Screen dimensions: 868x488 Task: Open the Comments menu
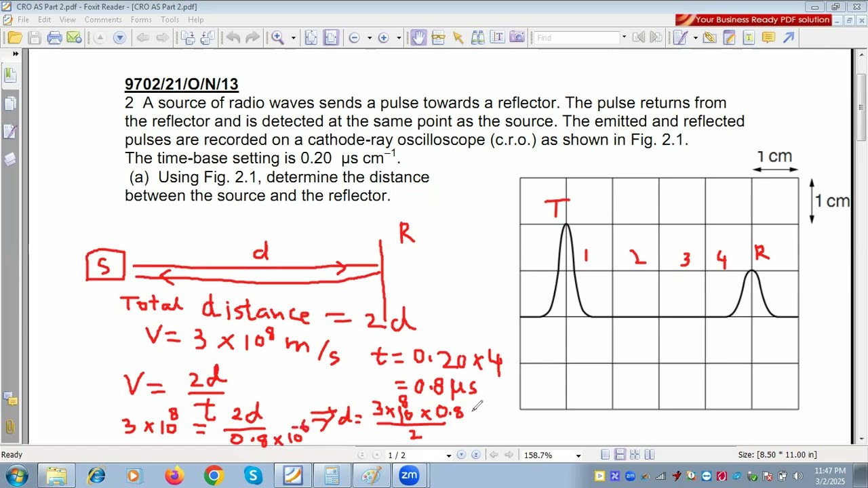point(103,20)
